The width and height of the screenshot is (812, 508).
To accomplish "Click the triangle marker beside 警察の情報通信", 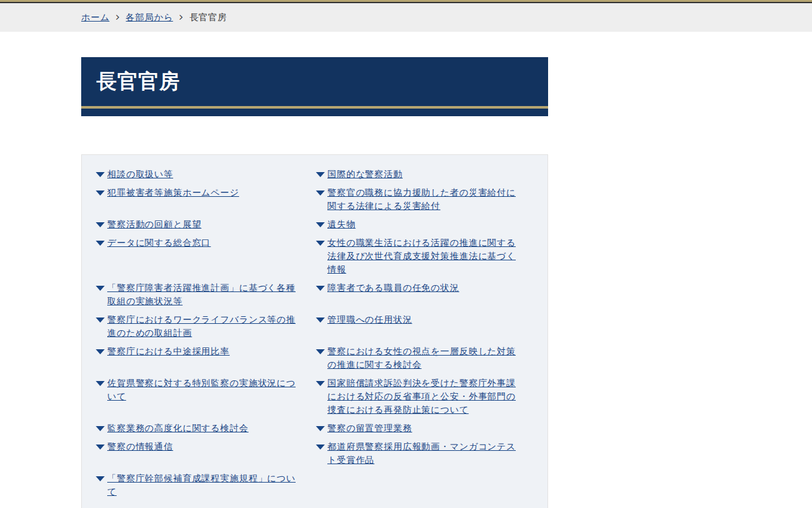I will pos(100,447).
